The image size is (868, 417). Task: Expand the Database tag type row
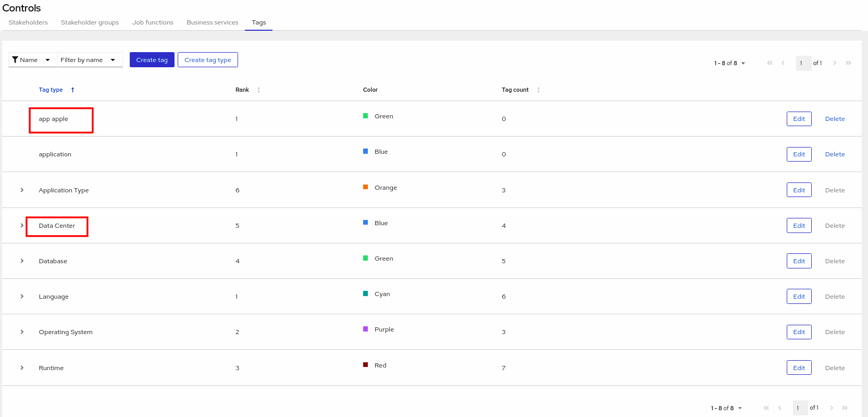[22, 261]
